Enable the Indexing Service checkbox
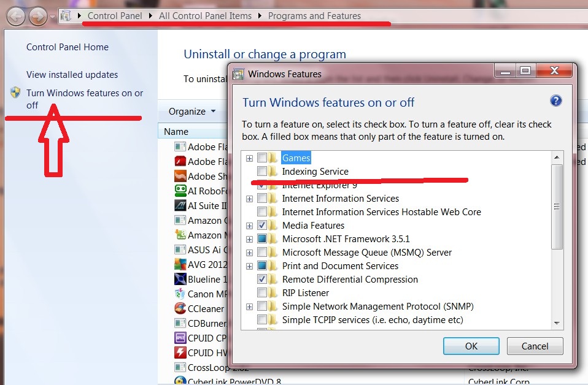588x385 pixels. [262, 171]
